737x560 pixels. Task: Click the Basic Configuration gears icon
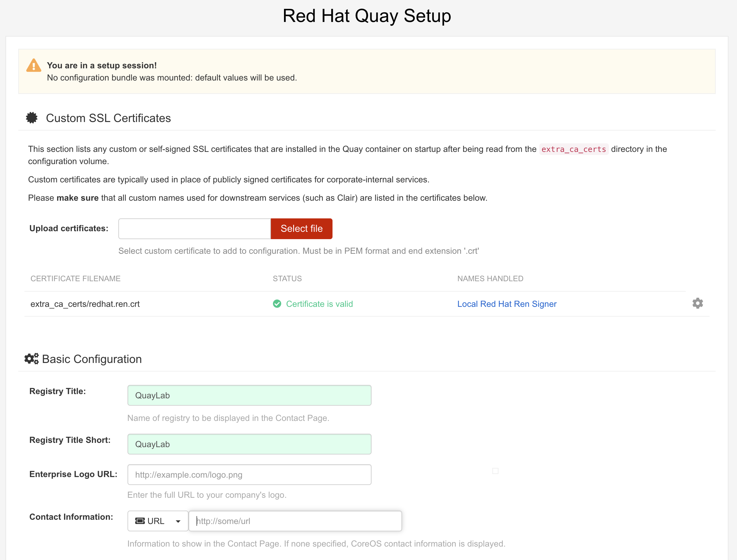(x=32, y=359)
